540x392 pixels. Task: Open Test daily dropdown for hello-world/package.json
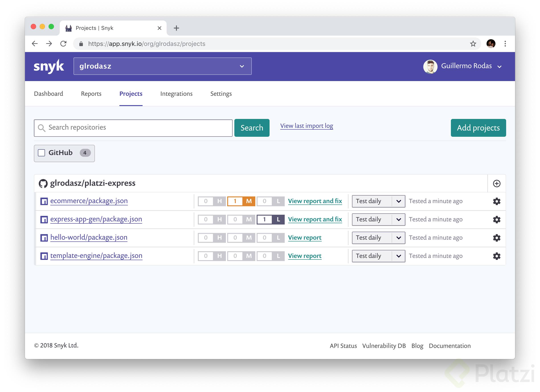point(378,238)
